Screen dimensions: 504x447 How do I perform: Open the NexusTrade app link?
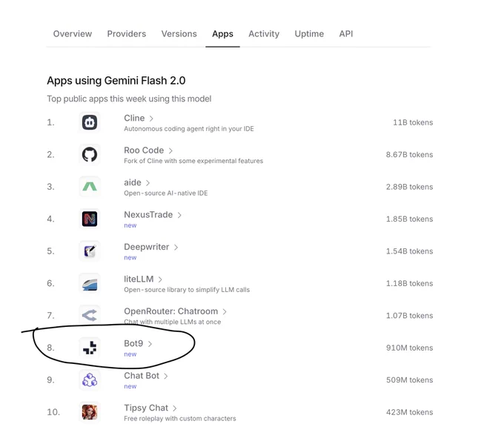[x=148, y=214]
